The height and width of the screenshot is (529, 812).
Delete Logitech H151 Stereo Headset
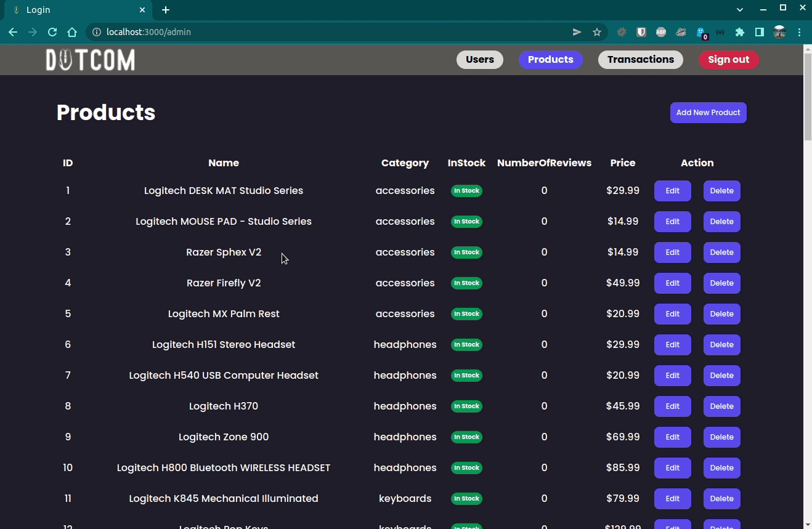(x=722, y=345)
